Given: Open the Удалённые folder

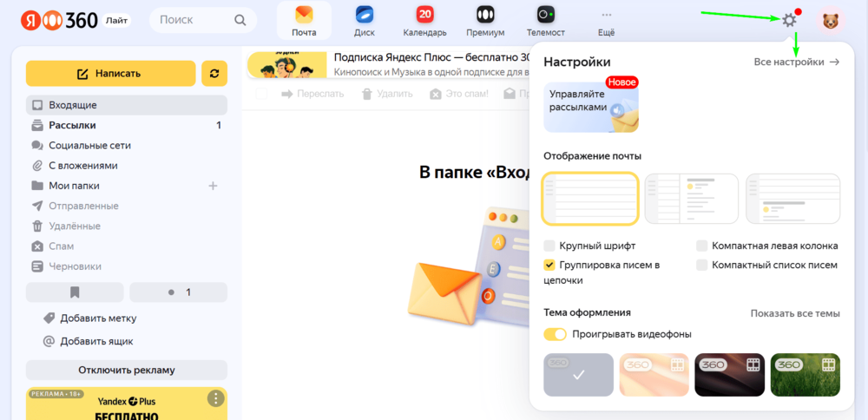Looking at the screenshot, I should (126, 226).
